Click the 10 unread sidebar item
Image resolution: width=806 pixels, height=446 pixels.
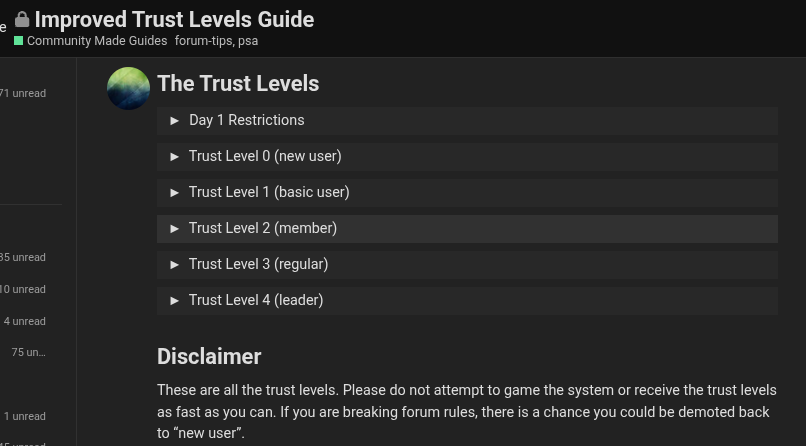[23, 289]
